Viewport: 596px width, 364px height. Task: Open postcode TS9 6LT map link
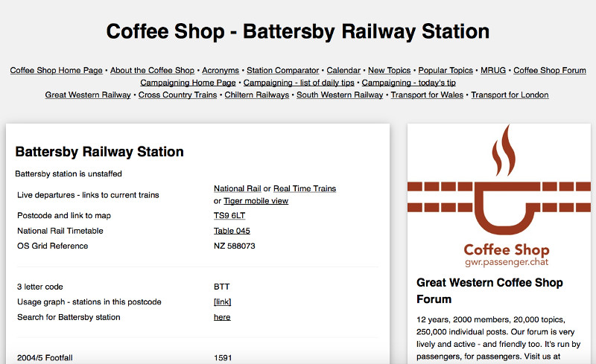tap(229, 216)
